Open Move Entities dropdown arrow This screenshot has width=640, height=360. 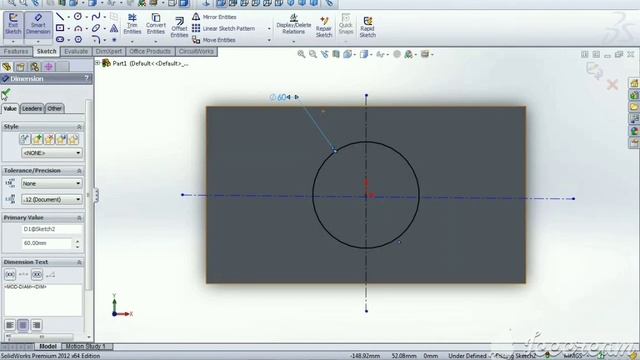(269, 40)
